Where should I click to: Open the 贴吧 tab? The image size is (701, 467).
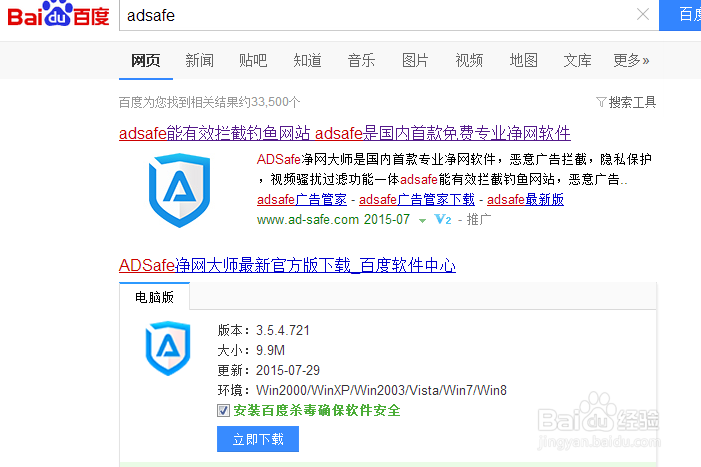(x=253, y=60)
